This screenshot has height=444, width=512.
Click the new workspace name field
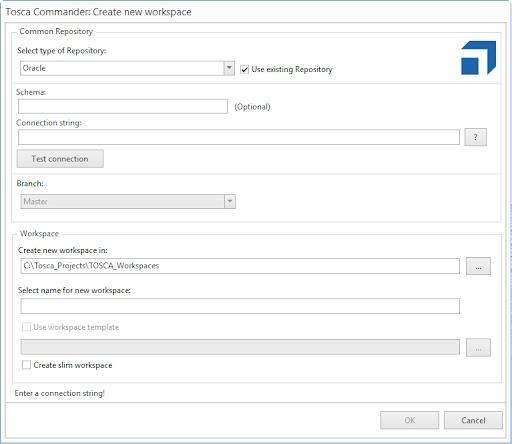point(240,306)
